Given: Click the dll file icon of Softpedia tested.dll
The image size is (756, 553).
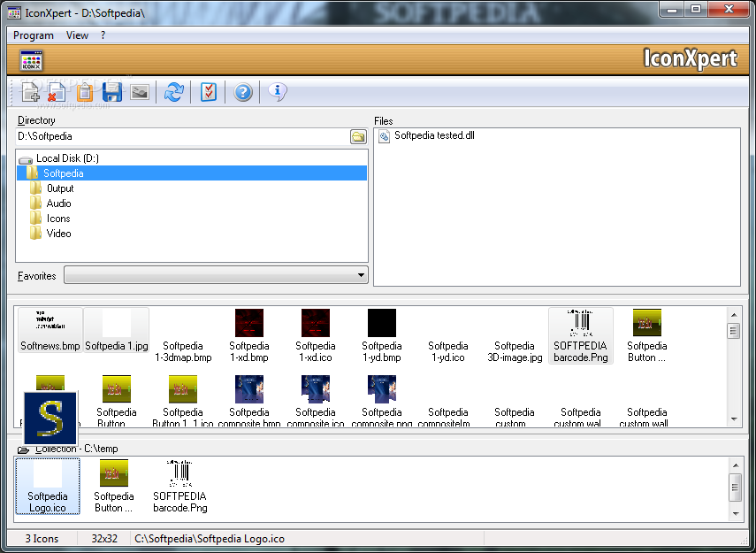Looking at the screenshot, I should (385, 136).
